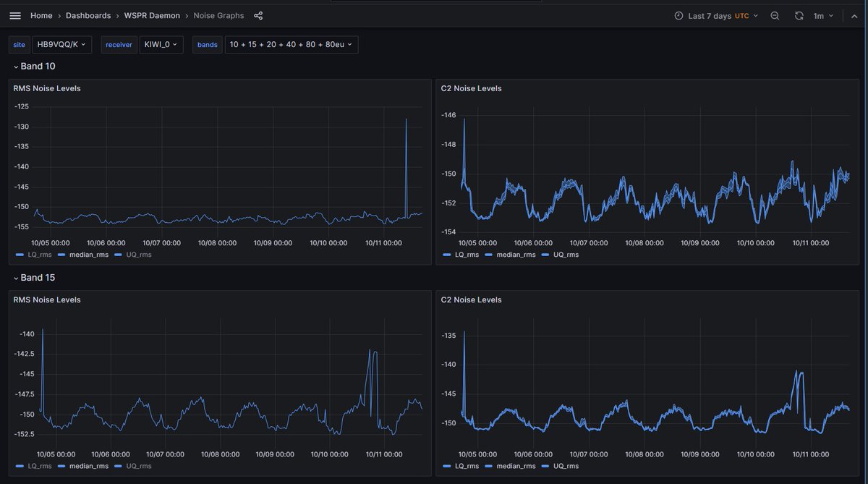Open the Last 7 days time picker
This screenshot has width=868, height=484.
point(716,15)
